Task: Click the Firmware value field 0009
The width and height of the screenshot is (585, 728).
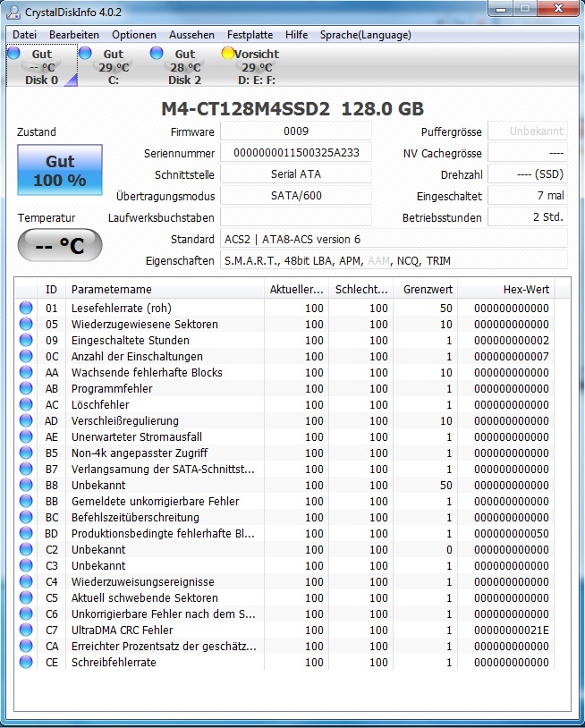Action: coord(296,131)
